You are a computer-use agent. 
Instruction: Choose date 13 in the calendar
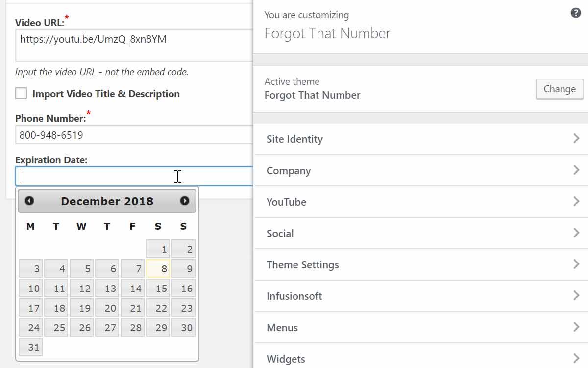coord(107,289)
